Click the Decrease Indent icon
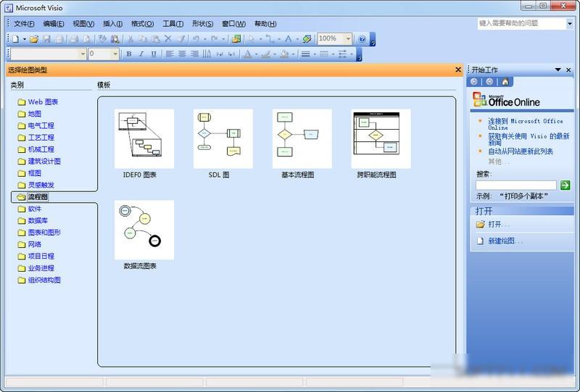Screen dimensions: 580x392 tap(220, 54)
